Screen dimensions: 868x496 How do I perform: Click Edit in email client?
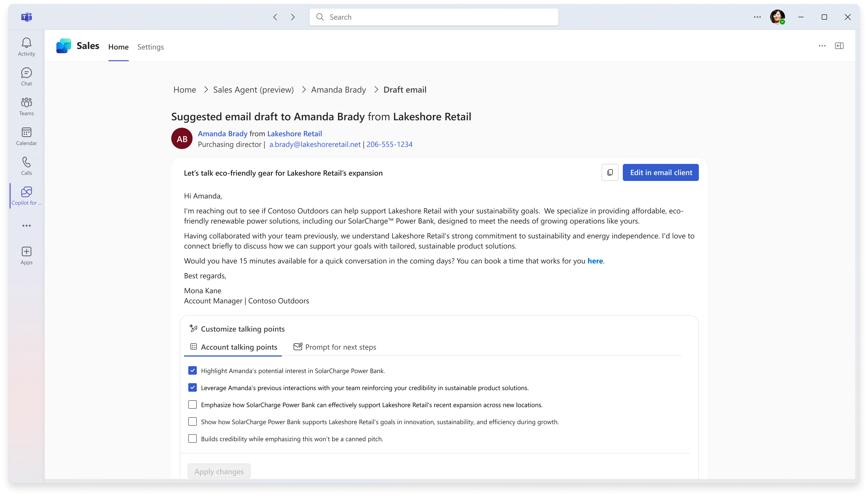660,172
